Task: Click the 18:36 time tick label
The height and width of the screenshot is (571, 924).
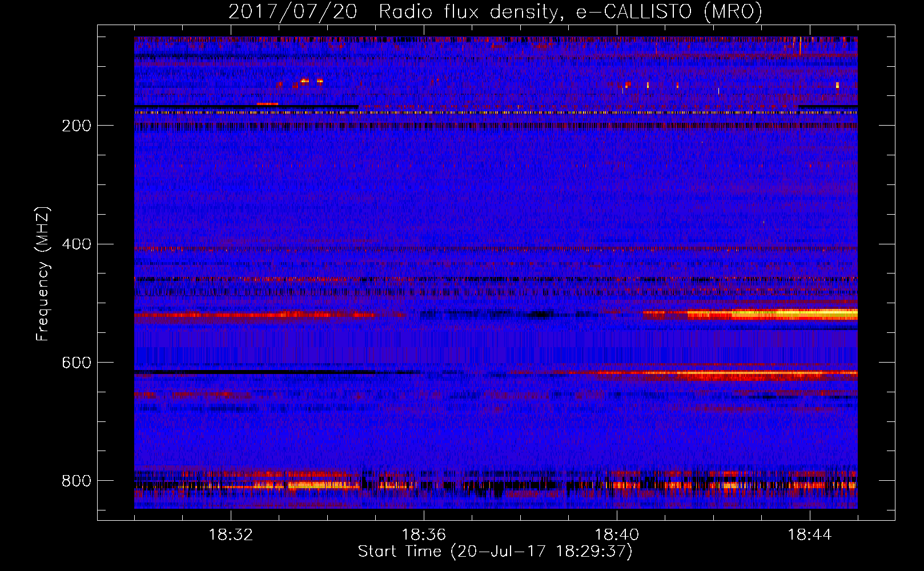Action: (424, 535)
